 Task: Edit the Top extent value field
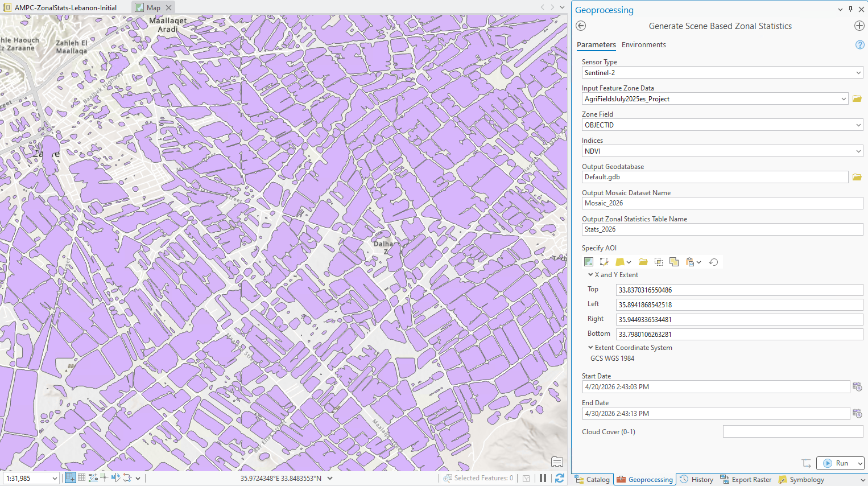(739, 290)
